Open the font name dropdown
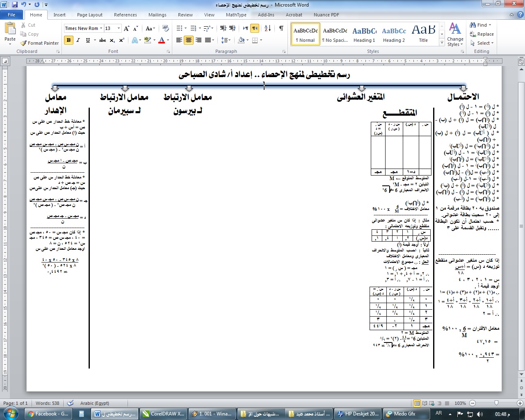 click(101, 28)
